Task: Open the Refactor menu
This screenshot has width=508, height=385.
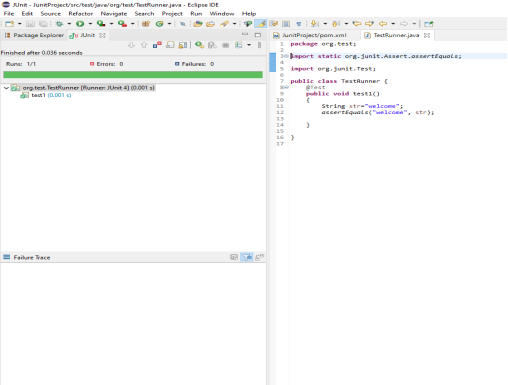Action: point(81,14)
